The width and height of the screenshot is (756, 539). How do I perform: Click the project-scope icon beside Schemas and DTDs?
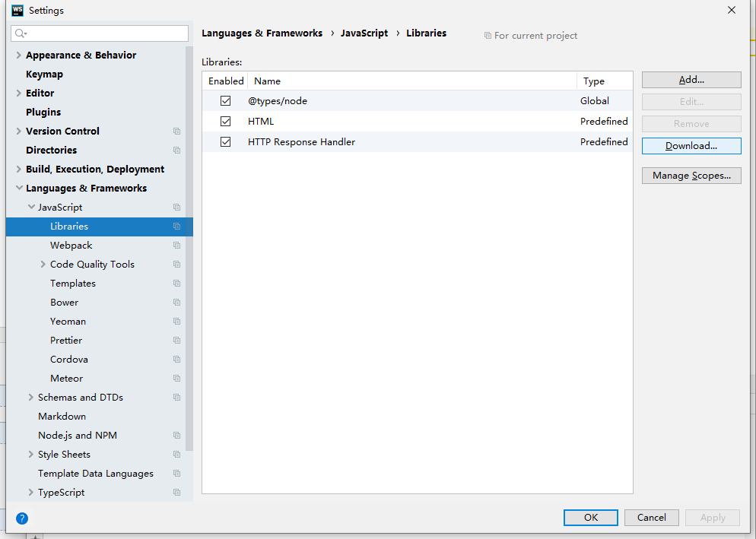177,398
